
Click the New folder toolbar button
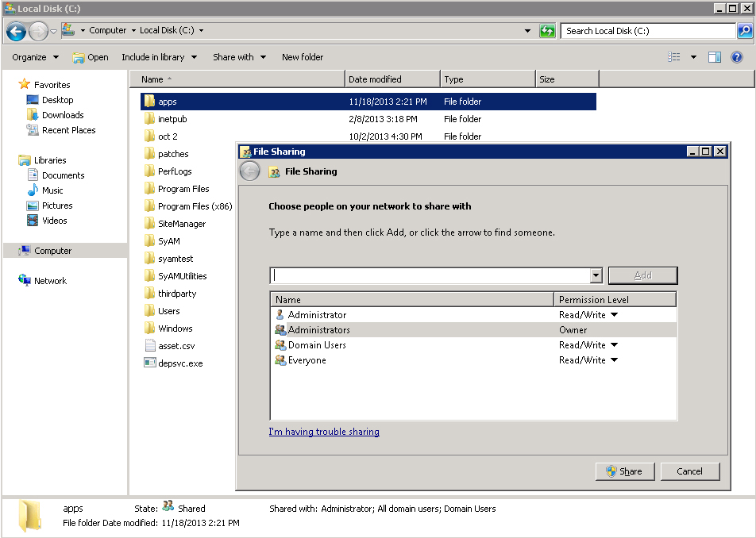303,57
